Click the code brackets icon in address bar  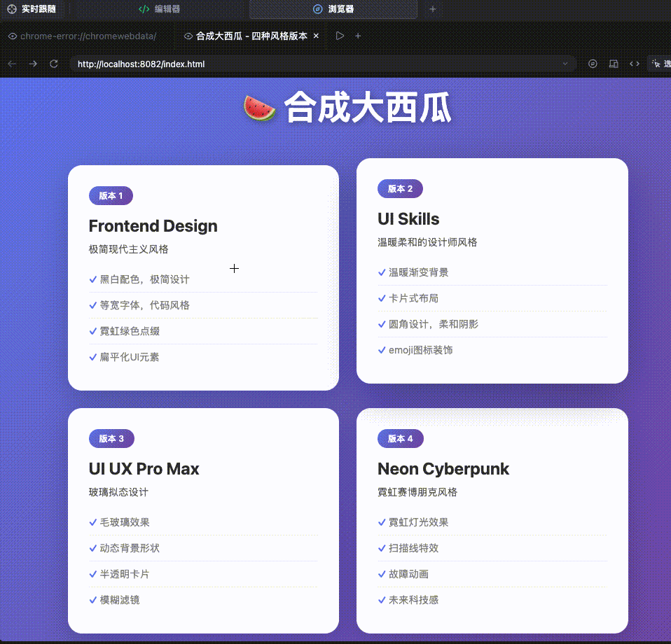coord(634,64)
